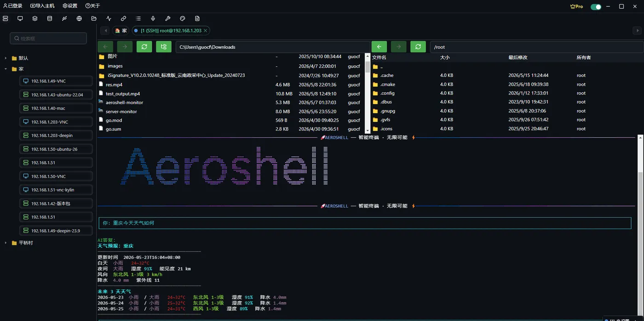Open the activity pulse monitor icon

pos(109,18)
